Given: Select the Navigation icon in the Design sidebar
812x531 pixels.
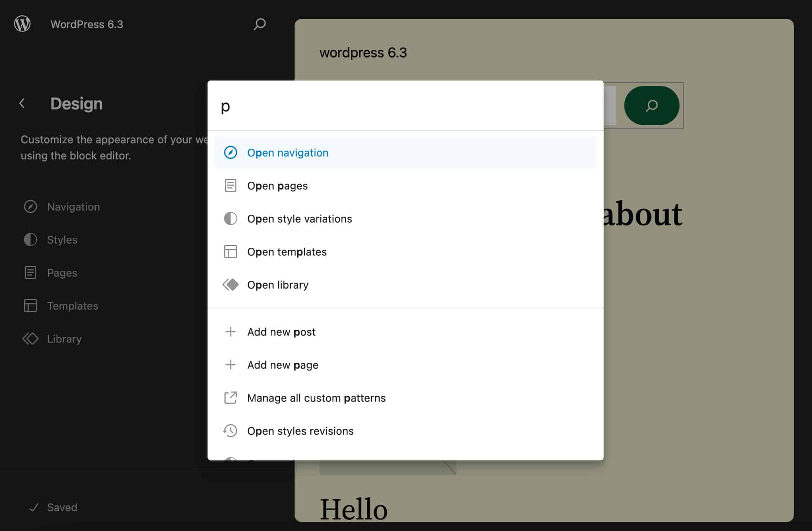Looking at the screenshot, I should 31,206.
